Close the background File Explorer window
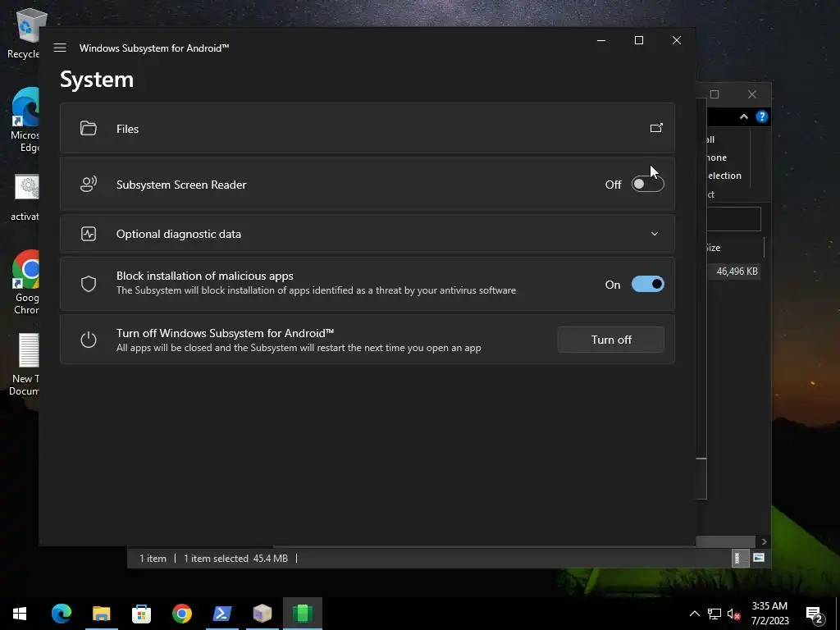 pyautogui.click(x=752, y=94)
